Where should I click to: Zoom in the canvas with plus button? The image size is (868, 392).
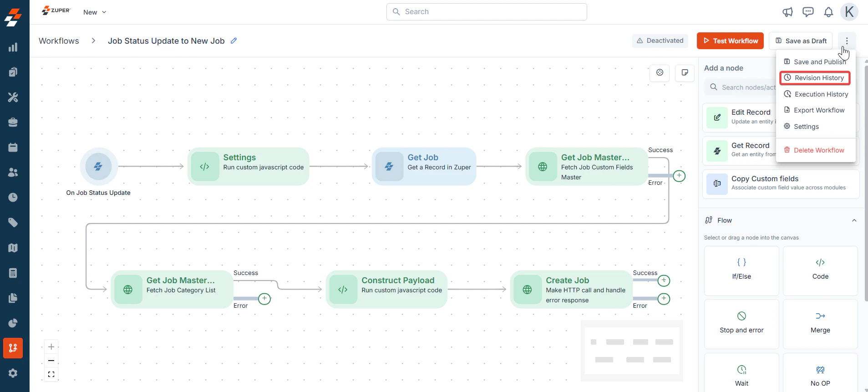(x=51, y=347)
